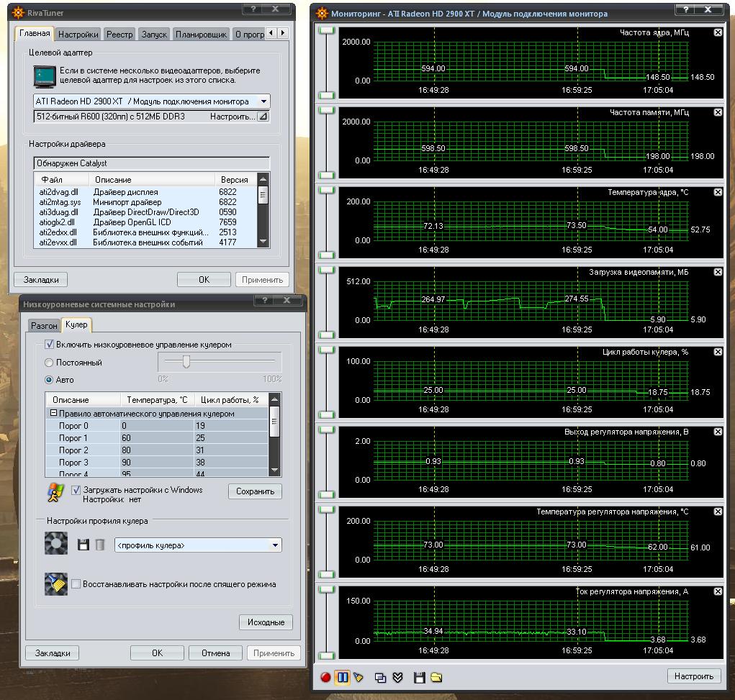Select the Порог 2 threshold row
This screenshot has height=700, width=735.
click(156, 450)
